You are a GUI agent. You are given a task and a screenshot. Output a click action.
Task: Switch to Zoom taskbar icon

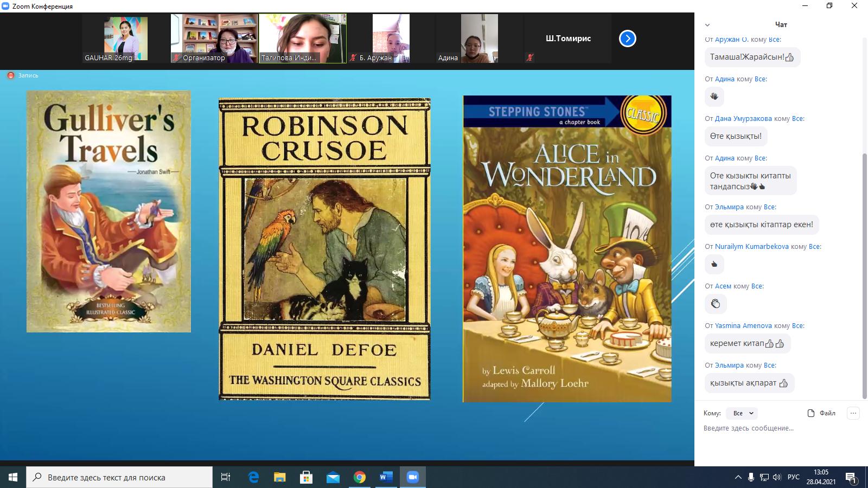tap(412, 477)
